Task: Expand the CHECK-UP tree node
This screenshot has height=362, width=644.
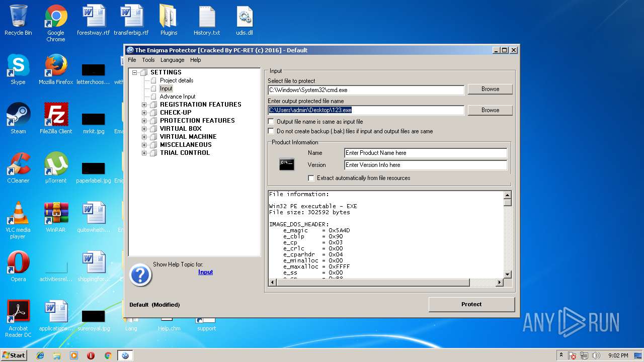Action: (x=144, y=113)
